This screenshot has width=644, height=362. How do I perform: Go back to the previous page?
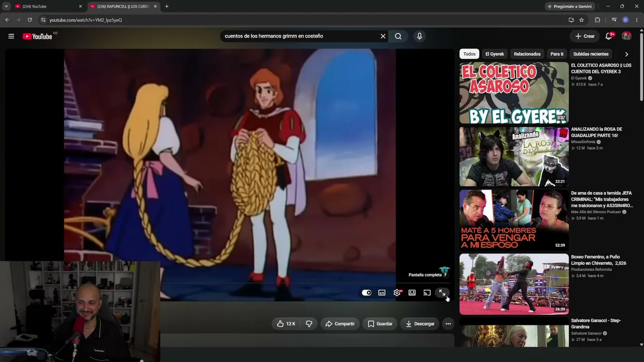point(7,20)
